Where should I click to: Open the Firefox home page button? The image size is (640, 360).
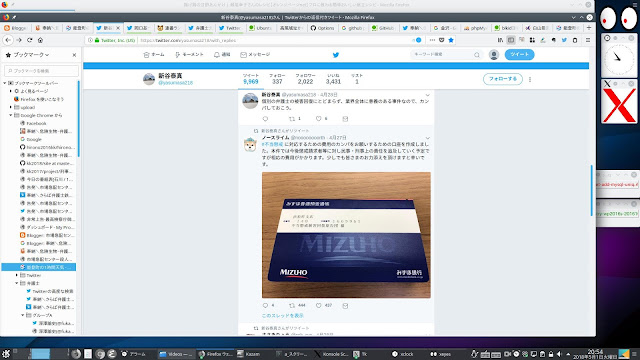40,40
